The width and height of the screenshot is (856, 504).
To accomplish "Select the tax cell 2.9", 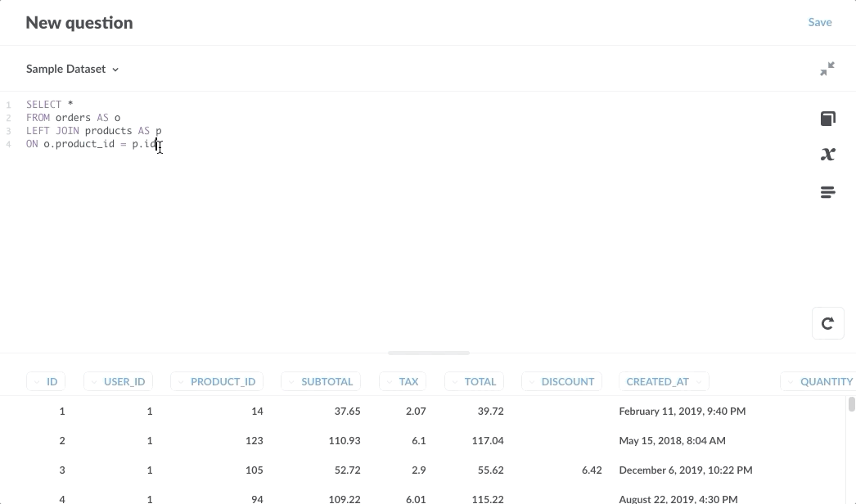I will coord(419,470).
